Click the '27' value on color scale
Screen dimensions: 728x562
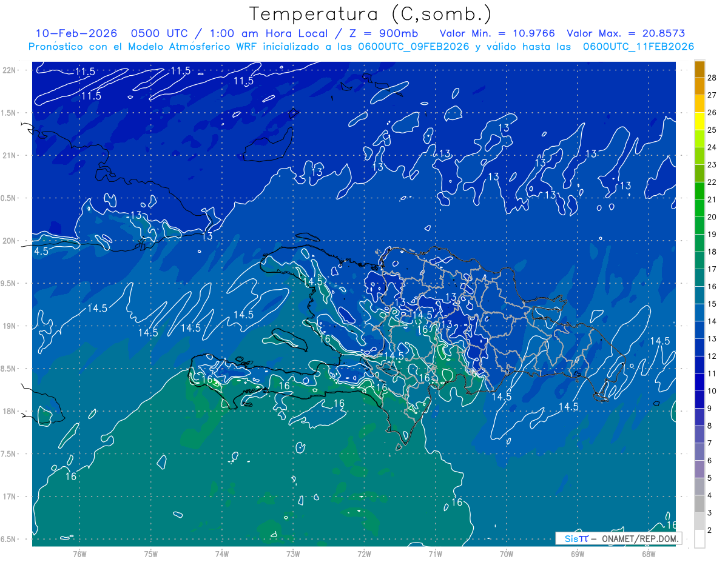pos(712,95)
